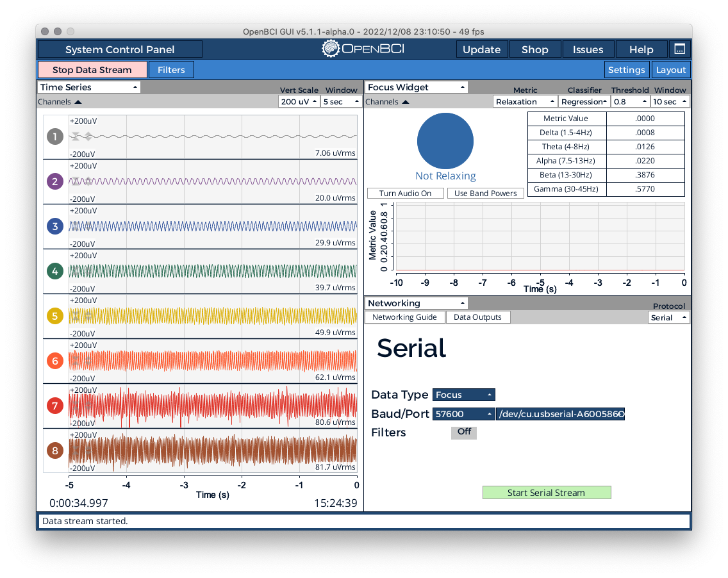This screenshot has width=728, height=578.
Task: Open the Focus Widget selector dropdown
Action: (417, 87)
